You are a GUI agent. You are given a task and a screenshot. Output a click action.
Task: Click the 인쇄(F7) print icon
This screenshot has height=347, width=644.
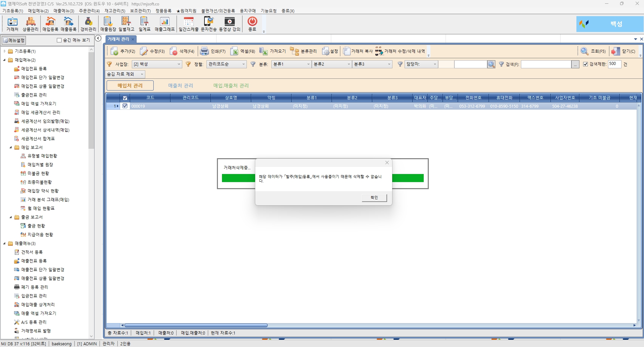204,51
